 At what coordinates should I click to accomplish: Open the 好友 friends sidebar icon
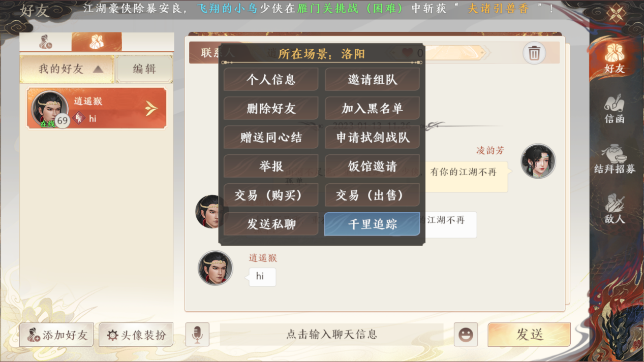[615, 58]
